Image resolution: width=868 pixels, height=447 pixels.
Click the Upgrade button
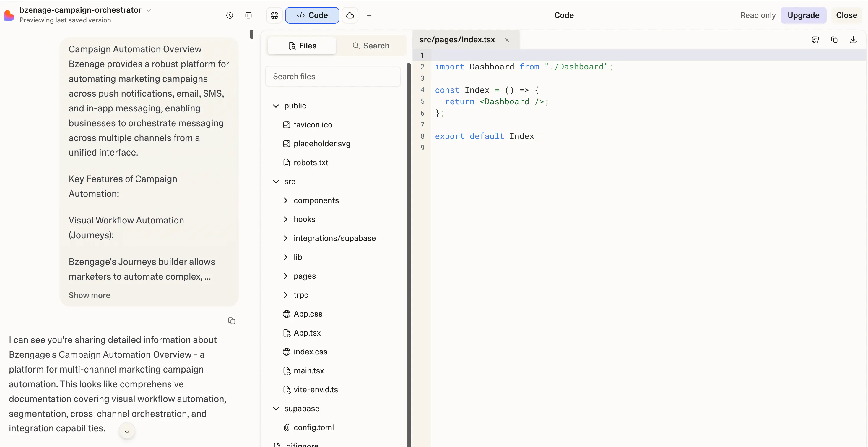pyautogui.click(x=803, y=15)
